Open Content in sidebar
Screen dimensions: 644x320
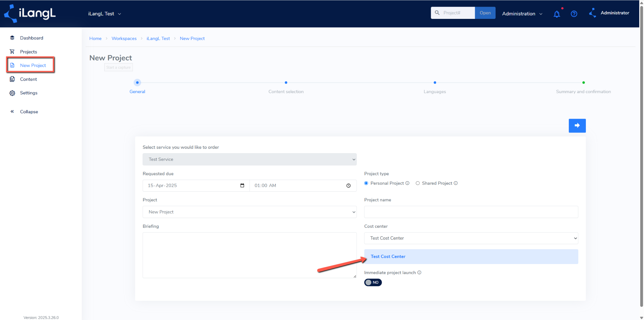click(x=29, y=79)
